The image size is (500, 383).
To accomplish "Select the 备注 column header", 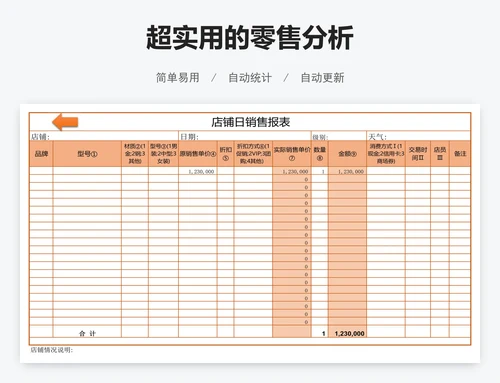I will [x=460, y=154].
